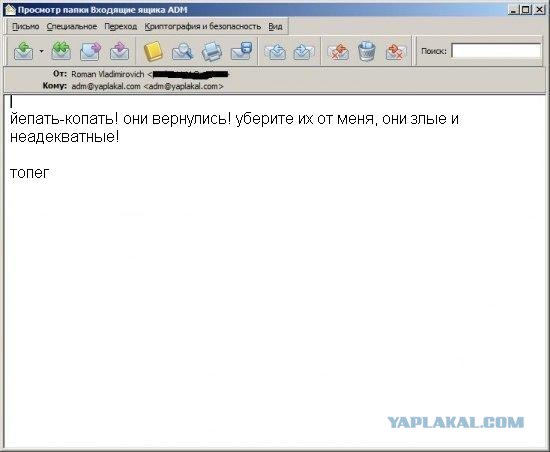This screenshot has width=550, height=452.
Task: Open the Вид menu
Action: coord(275,27)
